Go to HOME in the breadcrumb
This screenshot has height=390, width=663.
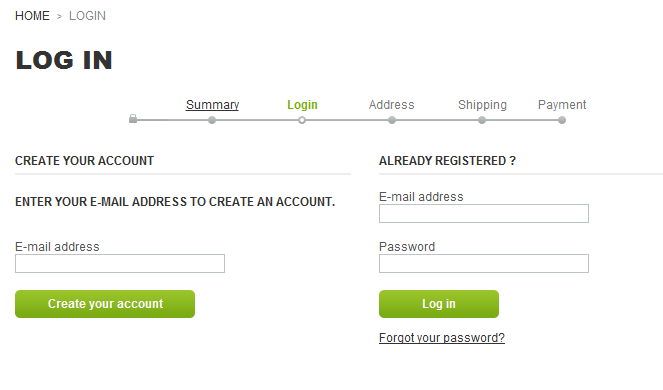click(32, 16)
